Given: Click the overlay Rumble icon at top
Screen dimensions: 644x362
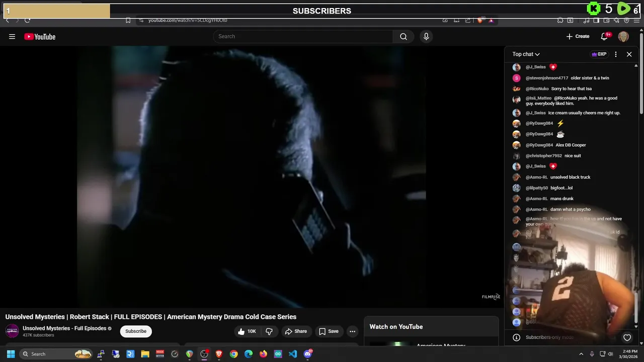Looking at the screenshot, I should 623,9.
